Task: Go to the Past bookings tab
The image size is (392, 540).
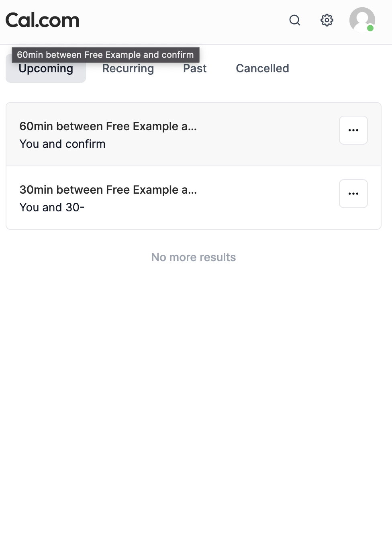Action: tap(195, 69)
